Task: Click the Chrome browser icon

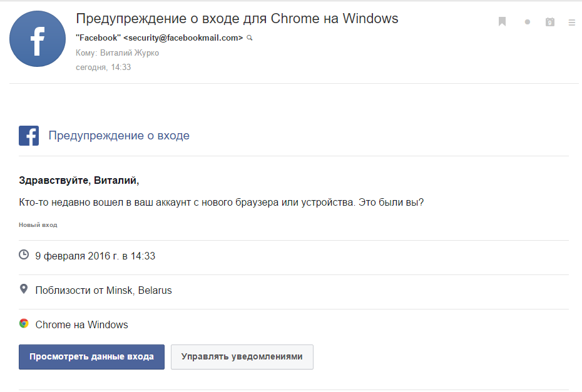Action: pyautogui.click(x=24, y=324)
